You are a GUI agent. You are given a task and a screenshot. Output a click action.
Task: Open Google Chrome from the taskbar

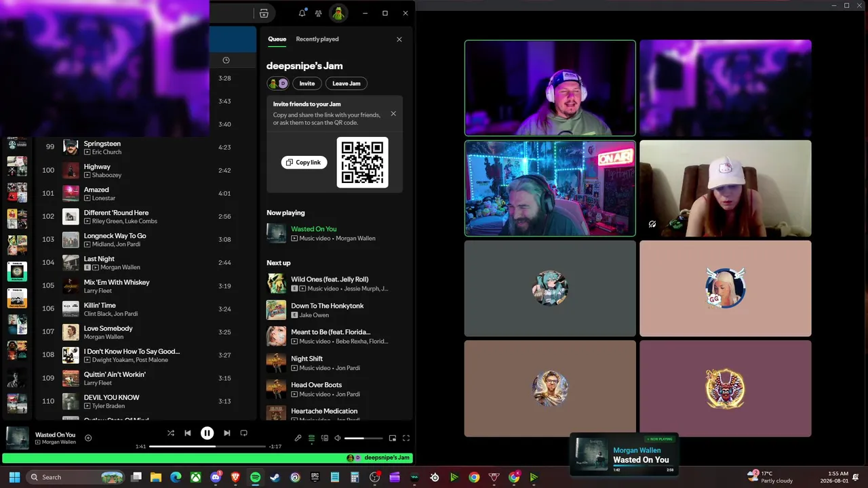click(474, 477)
